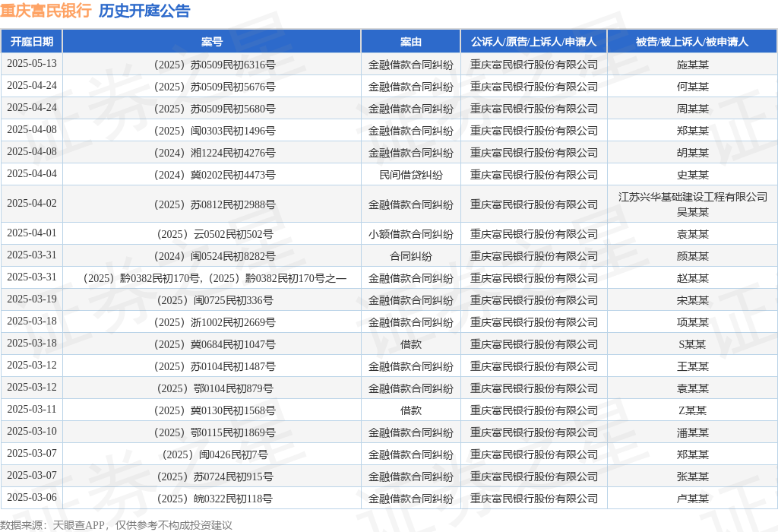Click the date 2025-03-06
This screenshot has height=532, width=778.
pyautogui.click(x=32, y=497)
